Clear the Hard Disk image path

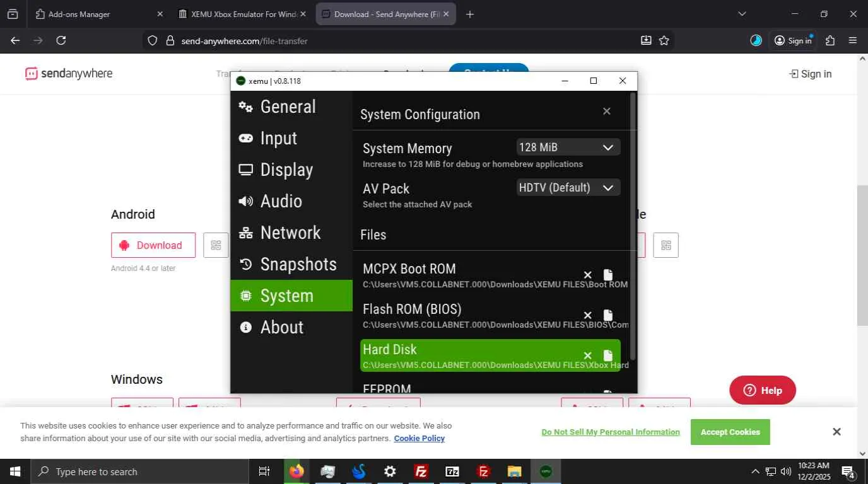pos(587,355)
